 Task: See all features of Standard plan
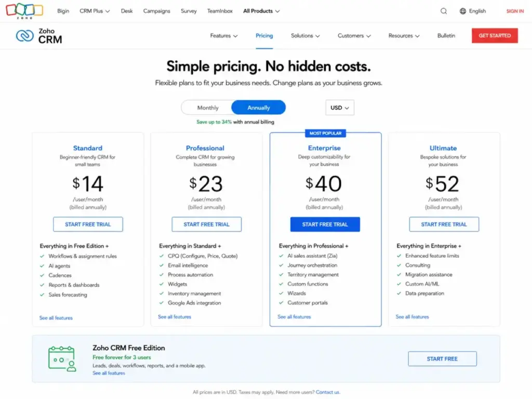pyautogui.click(x=56, y=318)
